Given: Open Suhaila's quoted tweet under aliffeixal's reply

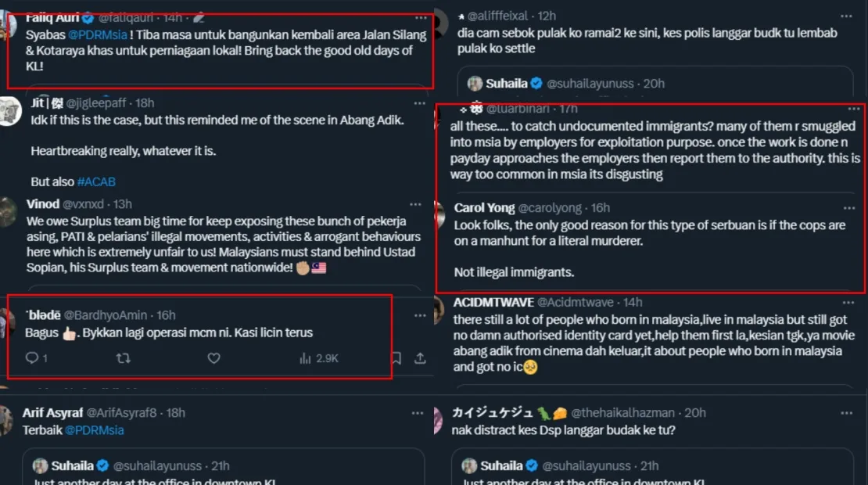Looking at the screenshot, I should 655,83.
